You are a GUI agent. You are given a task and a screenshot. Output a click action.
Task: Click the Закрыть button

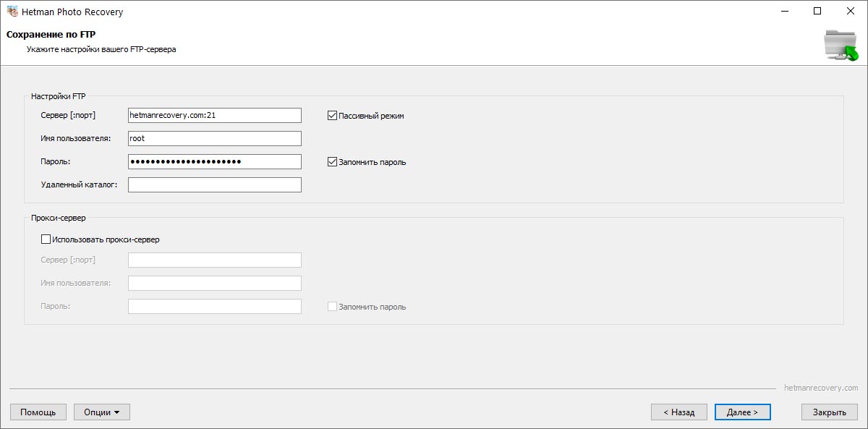pyautogui.click(x=829, y=412)
